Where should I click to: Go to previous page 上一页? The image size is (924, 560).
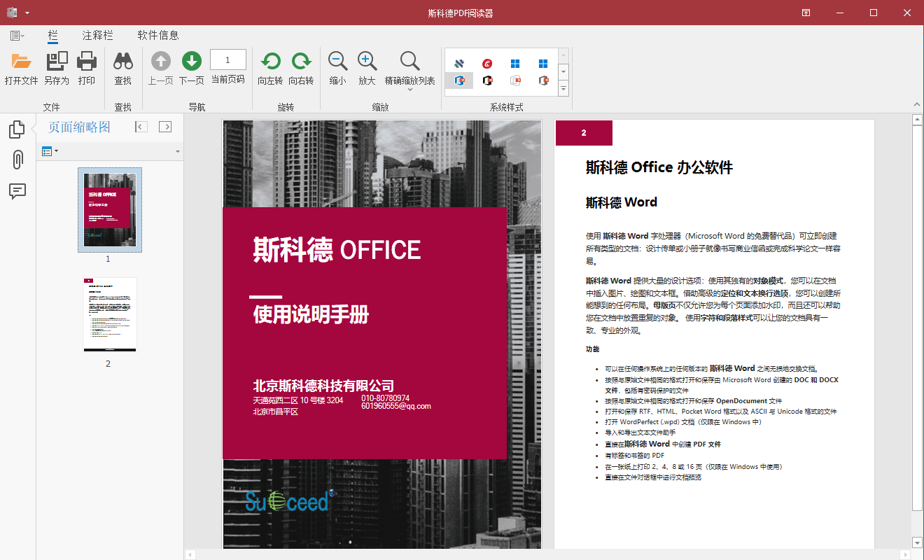[x=161, y=69]
